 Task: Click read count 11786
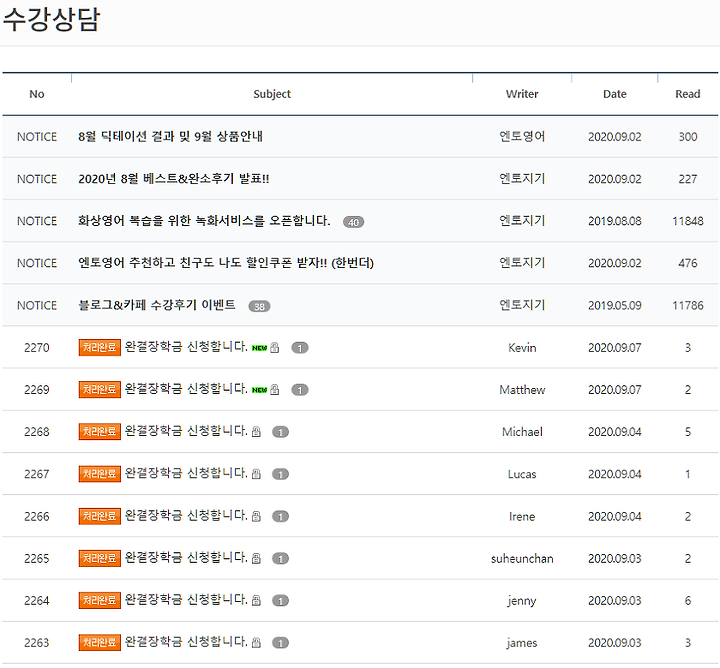(688, 306)
